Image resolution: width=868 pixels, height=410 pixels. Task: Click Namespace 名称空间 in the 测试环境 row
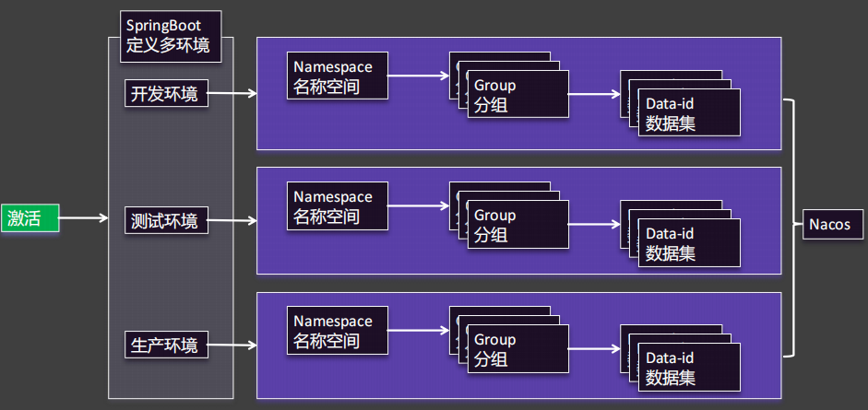click(x=337, y=205)
